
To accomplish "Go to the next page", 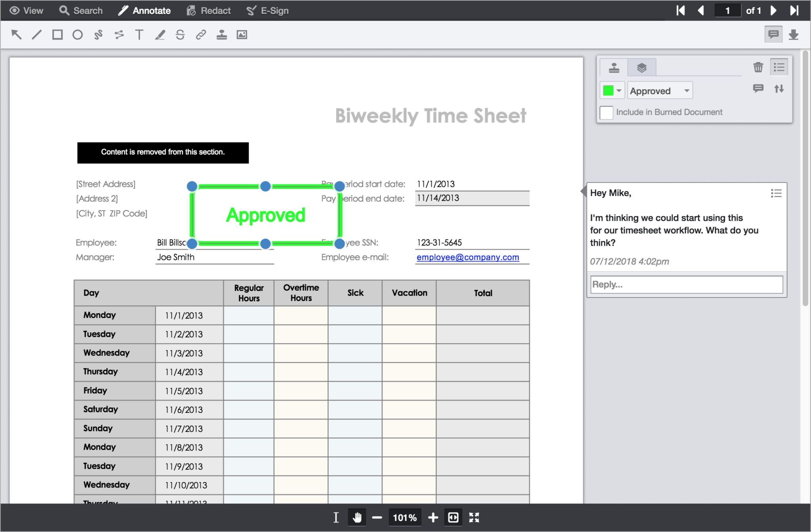I will 773,10.
